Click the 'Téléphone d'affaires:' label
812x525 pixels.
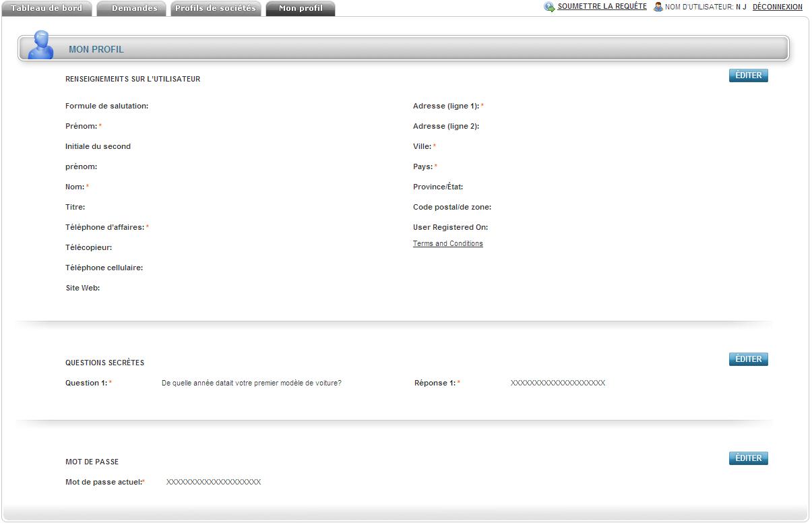tap(105, 227)
